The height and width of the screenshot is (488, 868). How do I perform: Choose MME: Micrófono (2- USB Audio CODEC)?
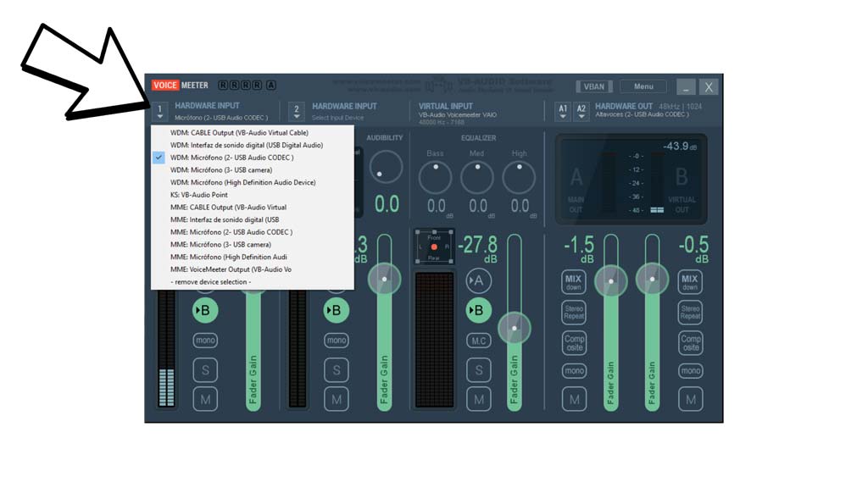[253, 232]
